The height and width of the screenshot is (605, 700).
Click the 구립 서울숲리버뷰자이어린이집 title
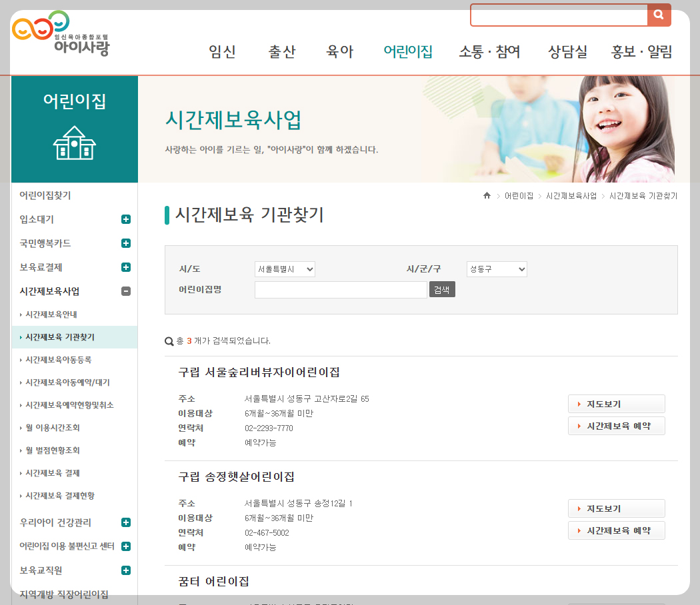(259, 372)
